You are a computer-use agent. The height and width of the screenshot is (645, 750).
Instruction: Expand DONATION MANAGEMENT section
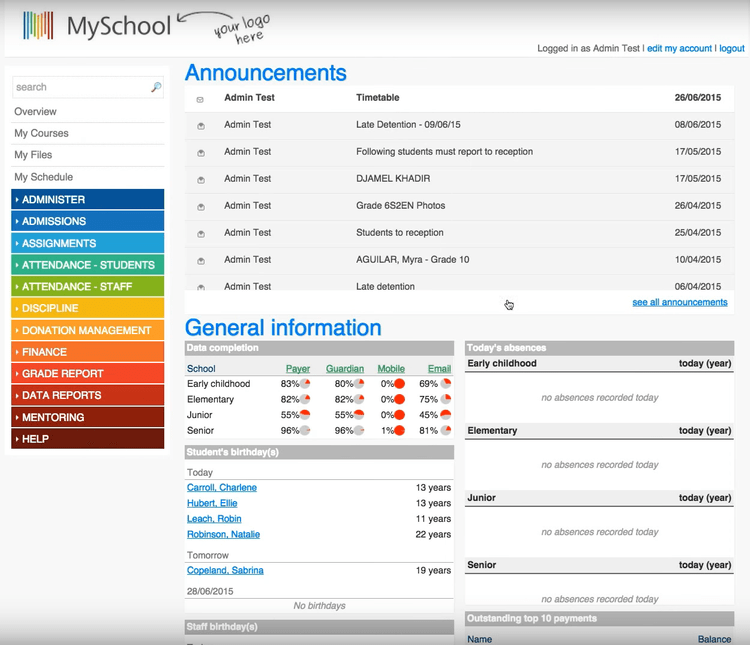coord(88,330)
